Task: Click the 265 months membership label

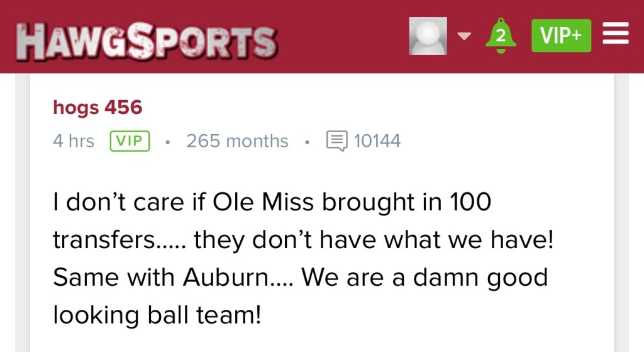Action: [237, 141]
